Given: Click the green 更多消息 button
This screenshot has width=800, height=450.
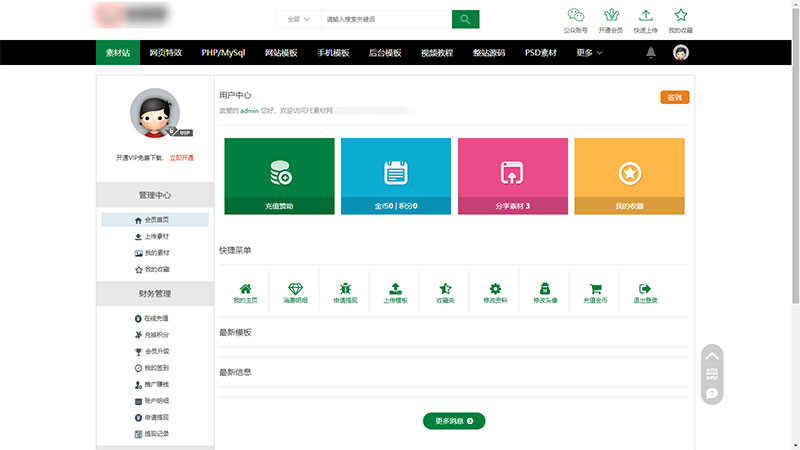Looking at the screenshot, I should point(454,421).
